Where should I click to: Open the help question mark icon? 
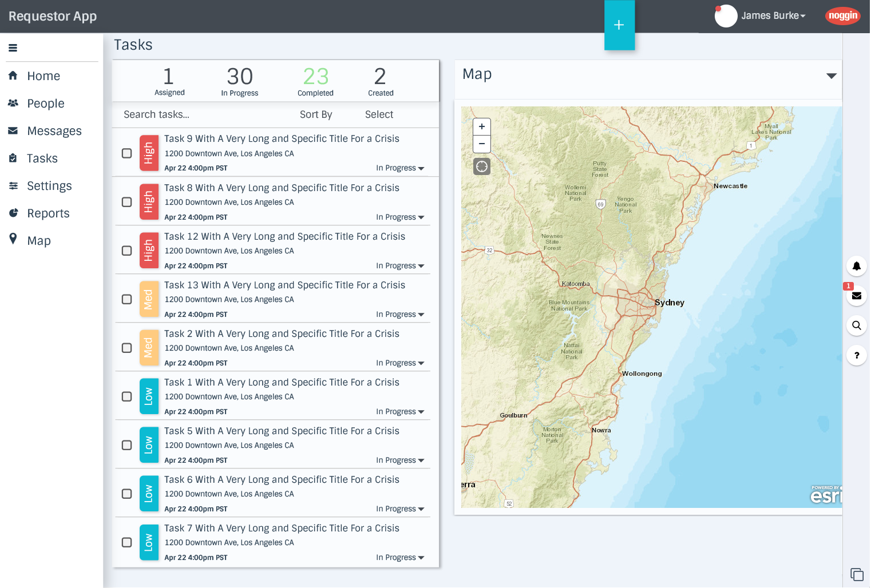pos(857,355)
